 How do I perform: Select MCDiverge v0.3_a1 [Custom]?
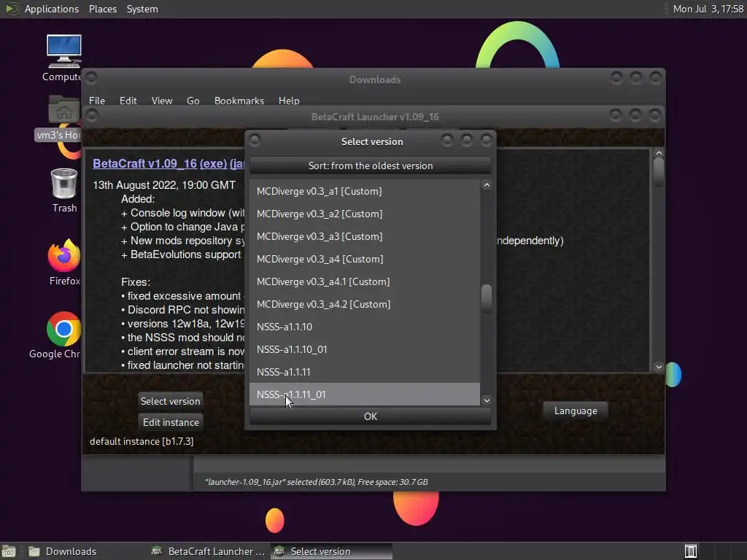pyautogui.click(x=365, y=191)
